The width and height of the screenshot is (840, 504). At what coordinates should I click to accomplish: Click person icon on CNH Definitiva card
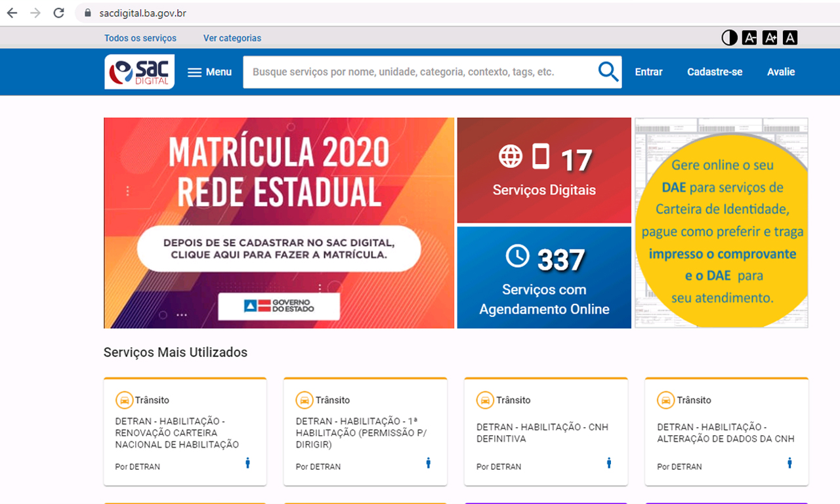(608, 463)
